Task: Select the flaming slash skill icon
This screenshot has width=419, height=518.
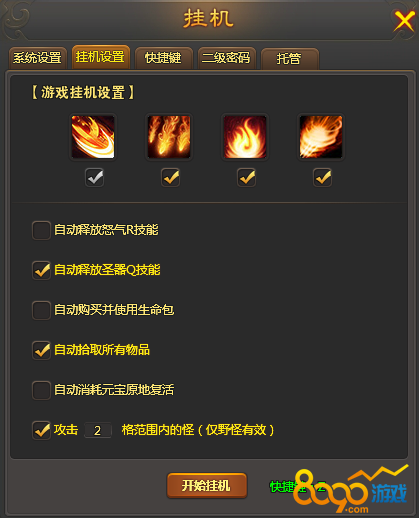Action: (93, 137)
